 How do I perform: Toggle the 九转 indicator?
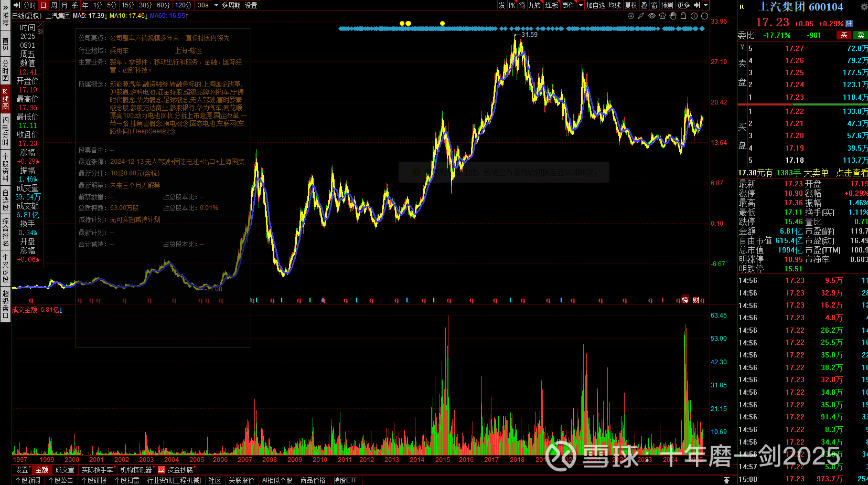coord(534,5)
